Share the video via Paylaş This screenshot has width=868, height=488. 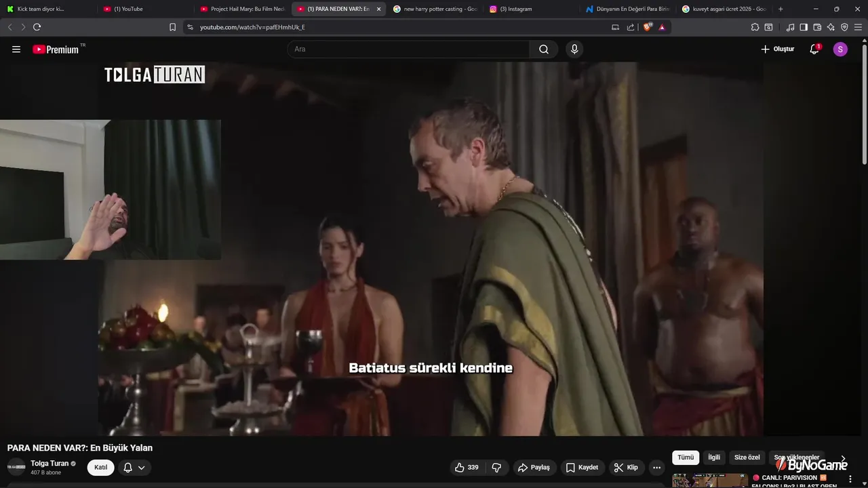[534, 467]
